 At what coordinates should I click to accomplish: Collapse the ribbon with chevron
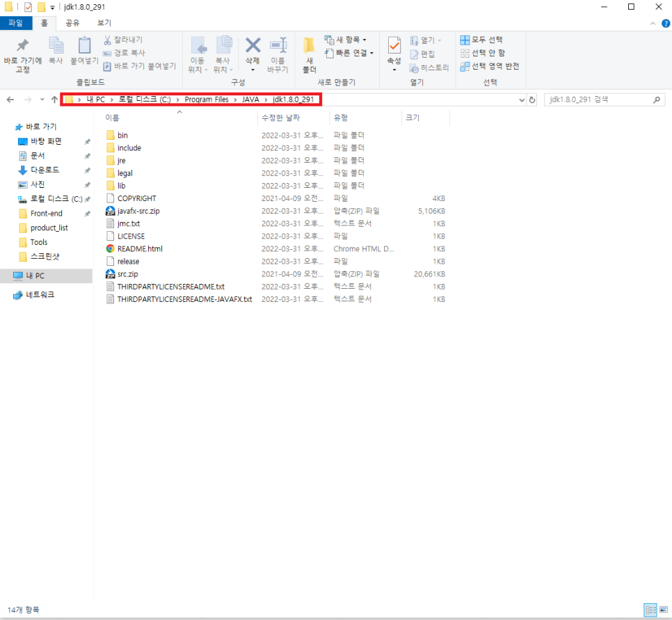click(653, 24)
